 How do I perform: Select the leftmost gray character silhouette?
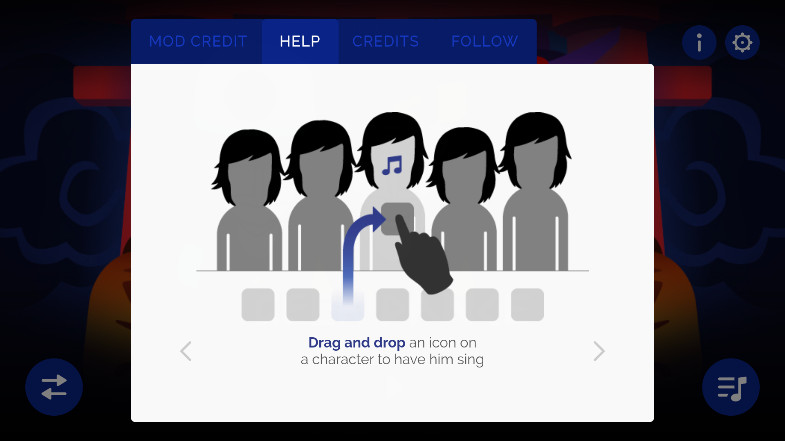[x=248, y=200]
